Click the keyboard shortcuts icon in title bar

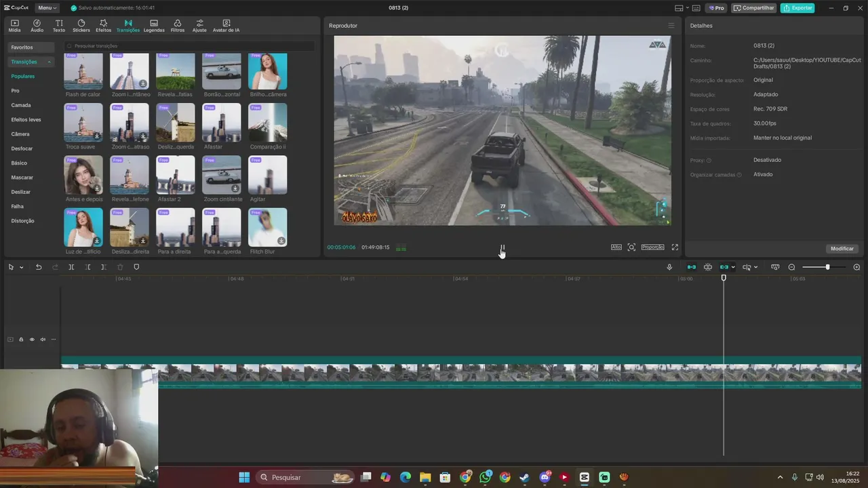(x=696, y=8)
